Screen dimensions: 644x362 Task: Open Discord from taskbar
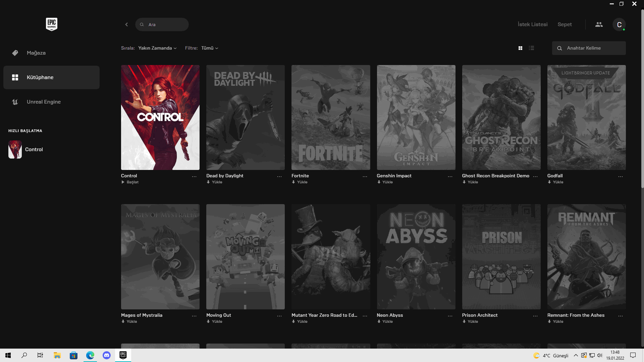click(x=107, y=355)
